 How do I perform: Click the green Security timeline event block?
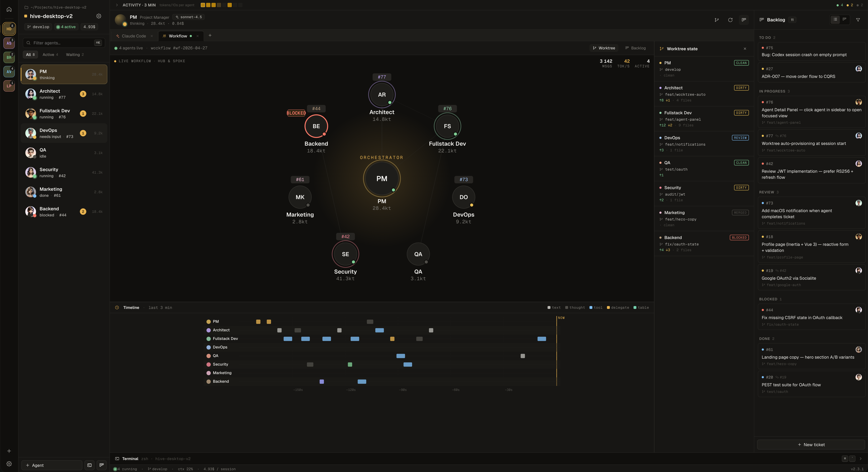coord(350,365)
